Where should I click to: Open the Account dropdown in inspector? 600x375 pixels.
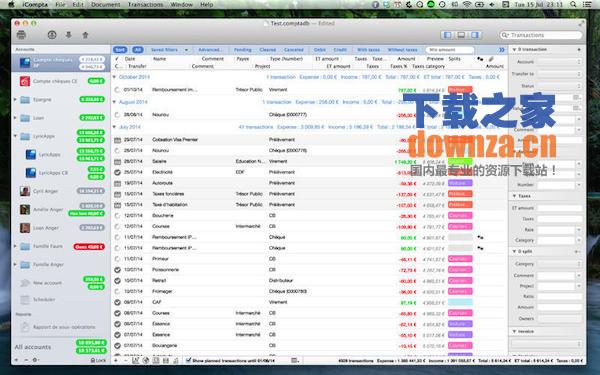click(559, 62)
